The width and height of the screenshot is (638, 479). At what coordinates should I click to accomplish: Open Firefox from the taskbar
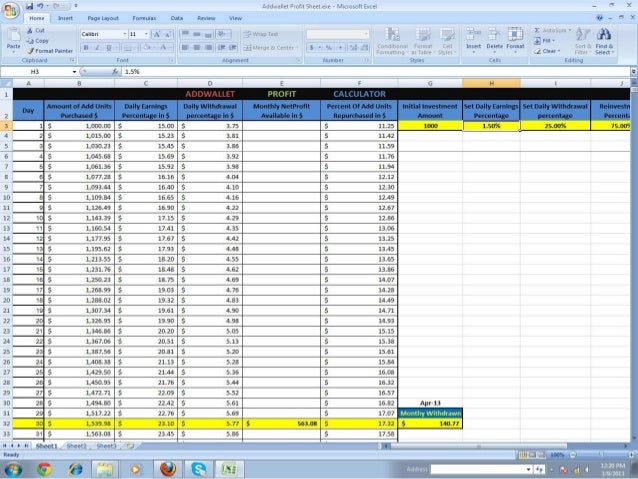pyautogui.click(x=168, y=469)
